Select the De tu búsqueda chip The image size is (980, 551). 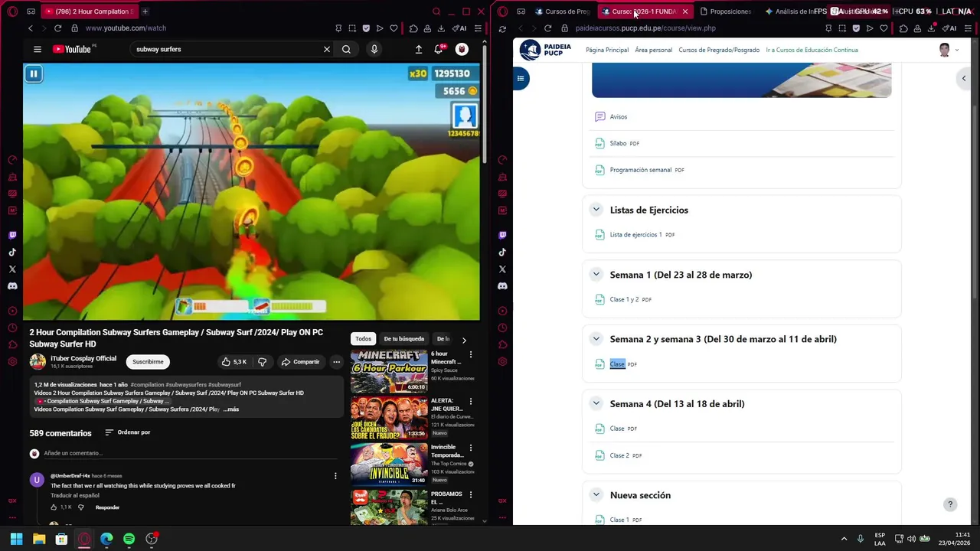pyautogui.click(x=403, y=338)
